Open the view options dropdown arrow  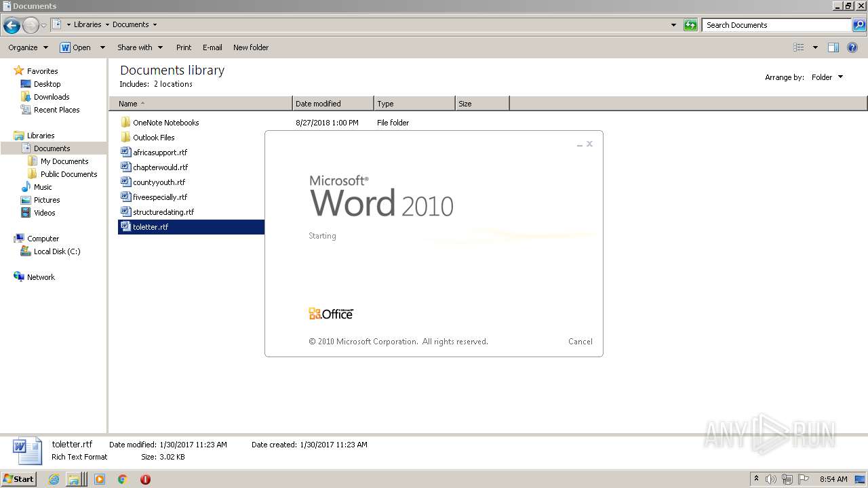(815, 47)
